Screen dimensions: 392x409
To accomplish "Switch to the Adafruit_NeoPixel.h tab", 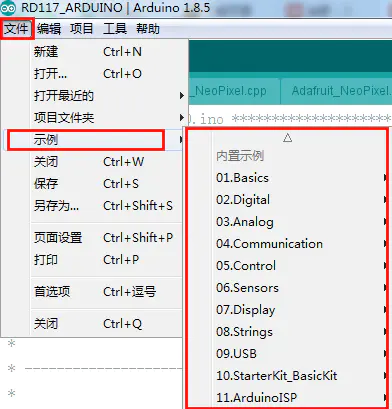I will point(337,91).
